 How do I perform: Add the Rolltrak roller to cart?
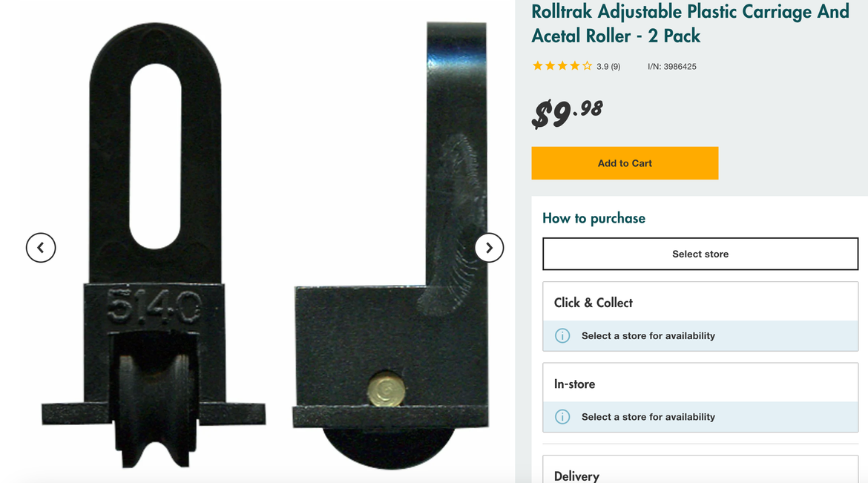point(625,162)
